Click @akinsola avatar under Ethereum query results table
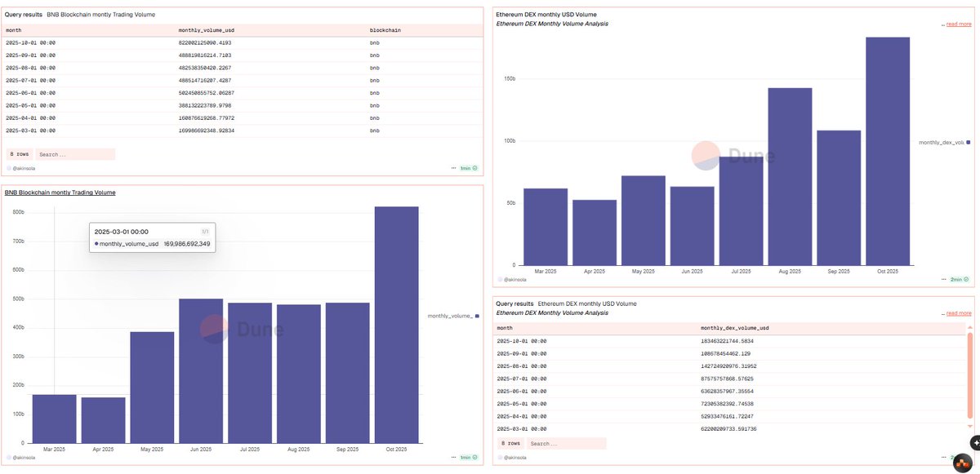The width and height of the screenshot is (980, 474). (500, 456)
